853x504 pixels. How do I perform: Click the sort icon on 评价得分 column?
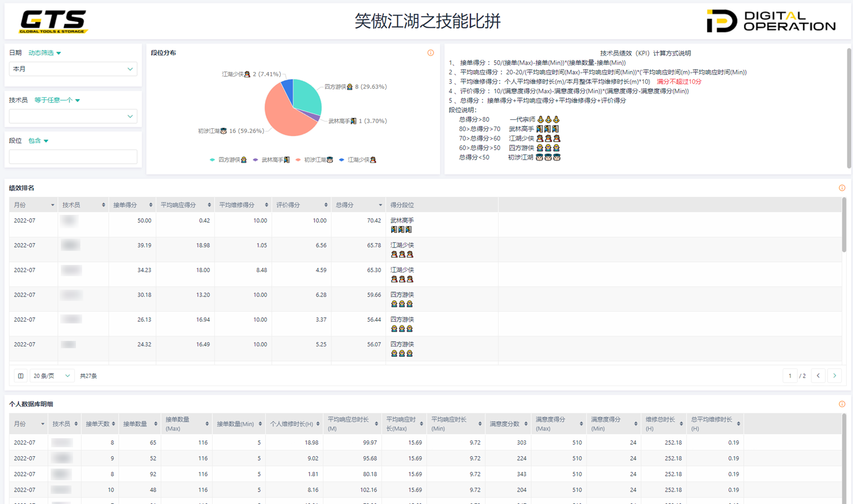click(326, 205)
